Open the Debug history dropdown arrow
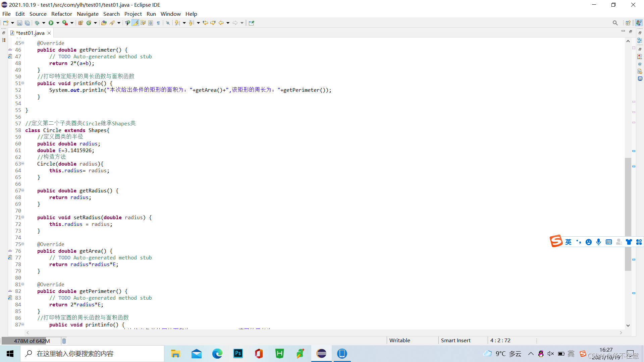Viewport: 644px width, 362px height. (x=44, y=23)
